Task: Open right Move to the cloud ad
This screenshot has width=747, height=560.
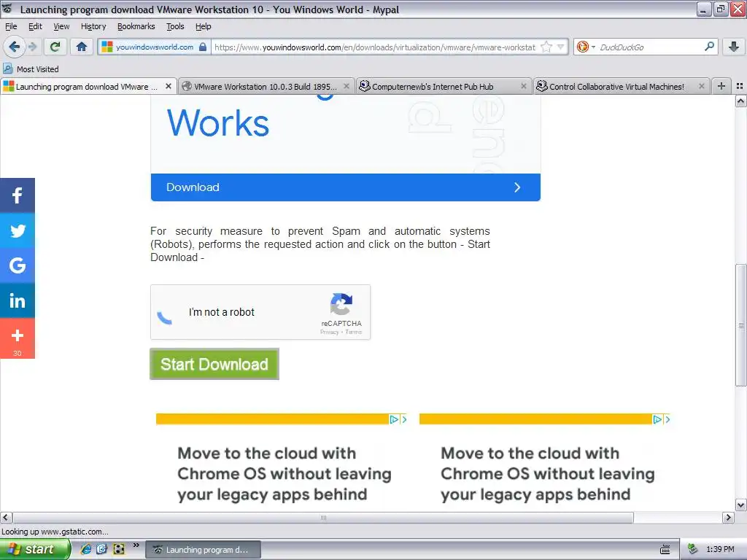Action: tap(547, 474)
